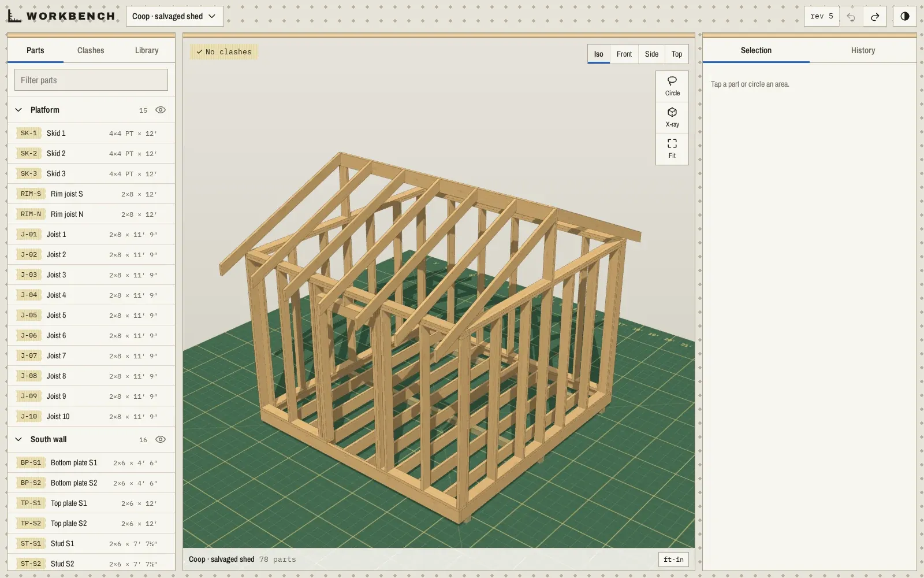Viewport: 924px width, 578px height.
Task: Click the Filter parts input field
Action: tap(91, 80)
